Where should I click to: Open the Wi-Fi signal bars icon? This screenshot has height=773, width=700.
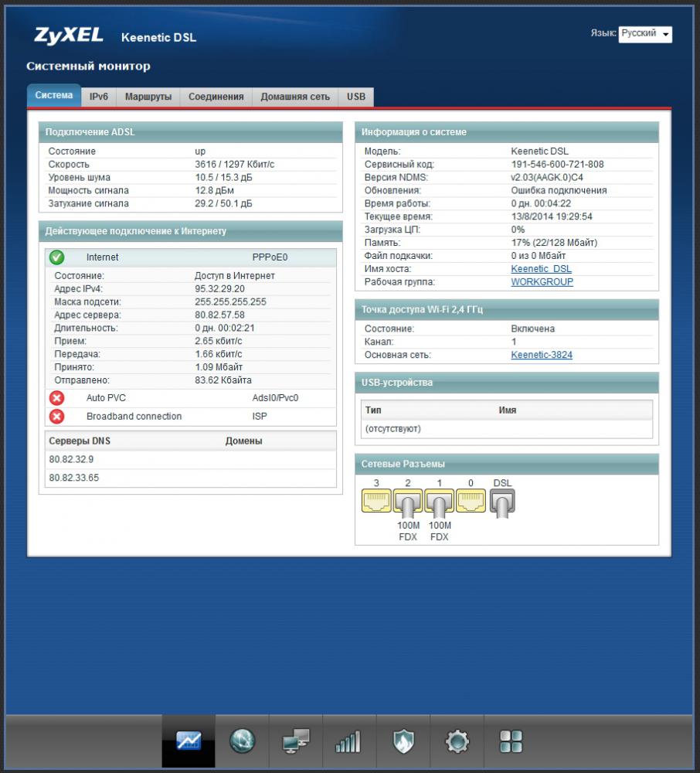click(x=348, y=742)
